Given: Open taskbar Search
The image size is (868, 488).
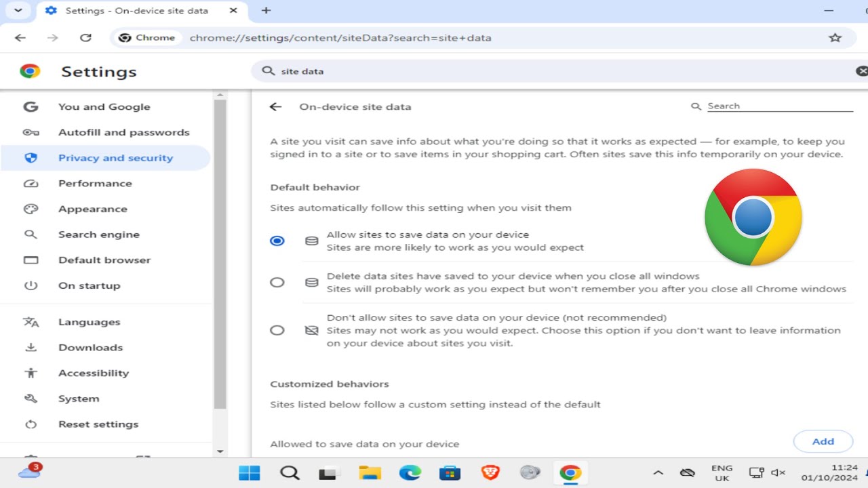Looking at the screenshot, I should click(x=290, y=473).
